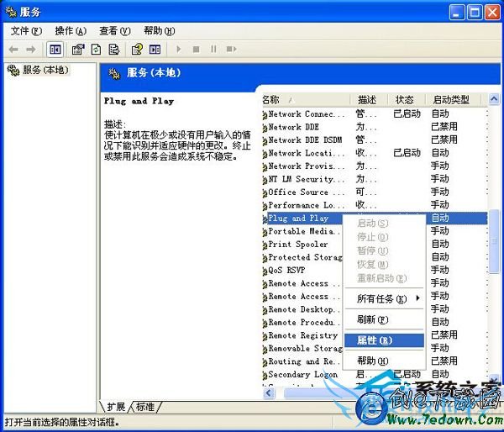Click the gear icon beside Office Source
Screen dimensions: 504x432
tap(265, 192)
